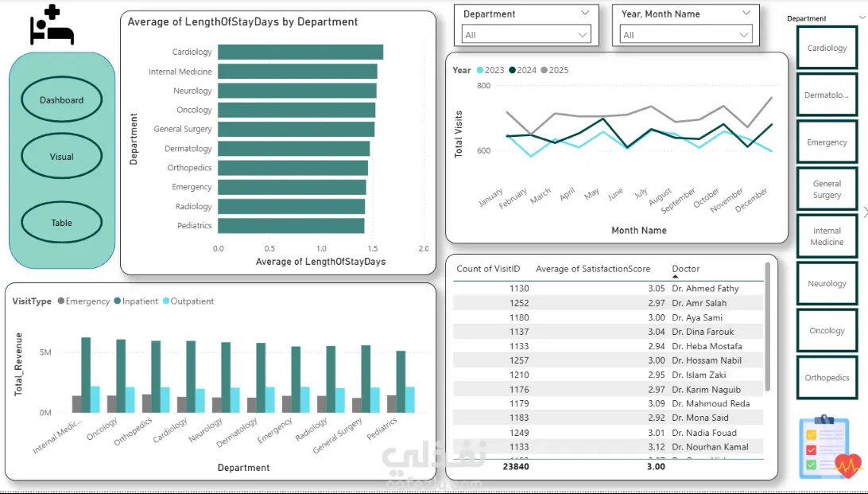Click the Dr. Ahmed Fathy table row

pyautogui.click(x=608, y=289)
